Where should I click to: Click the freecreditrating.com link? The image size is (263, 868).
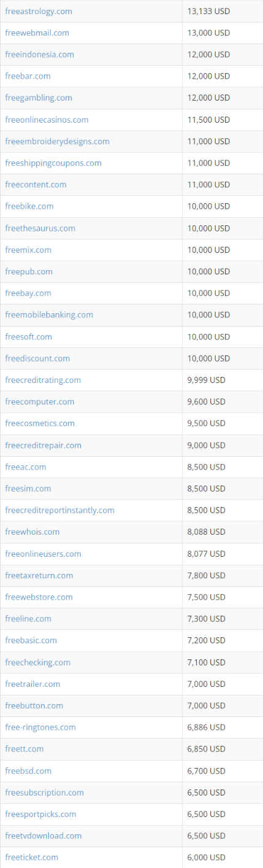click(43, 380)
